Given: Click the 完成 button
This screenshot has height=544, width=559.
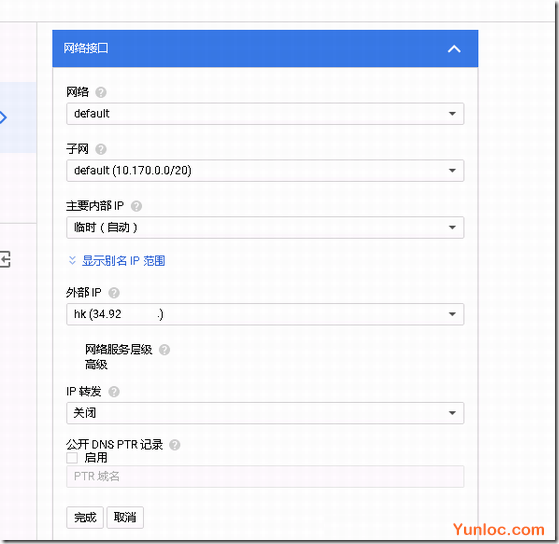Looking at the screenshot, I should click(x=85, y=517).
